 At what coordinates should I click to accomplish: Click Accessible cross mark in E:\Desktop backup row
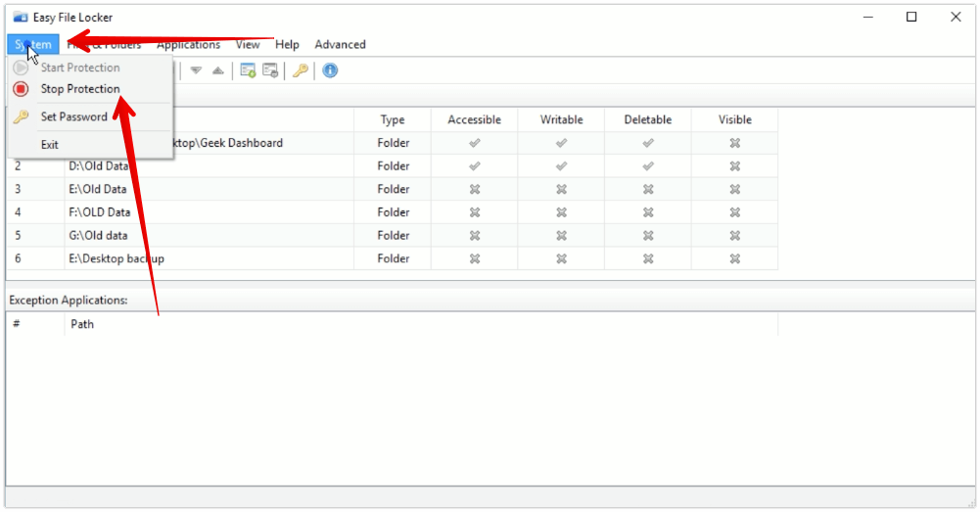[x=475, y=258]
